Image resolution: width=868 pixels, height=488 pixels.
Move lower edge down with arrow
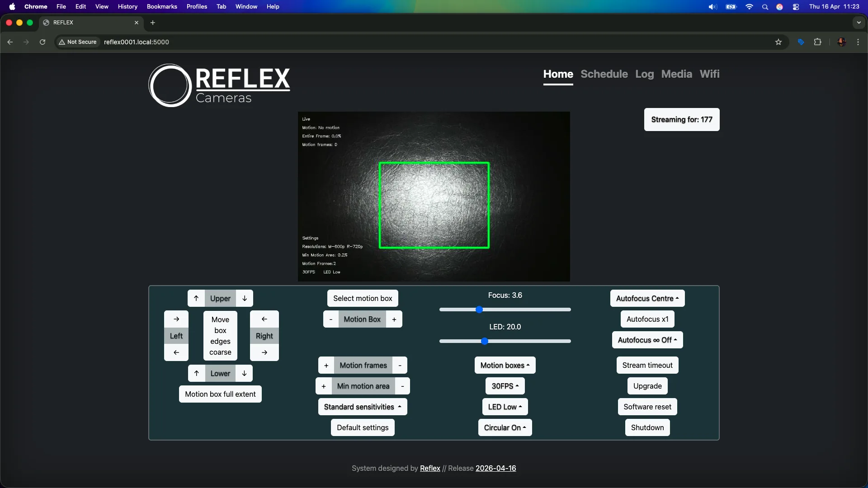tap(244, 373)
